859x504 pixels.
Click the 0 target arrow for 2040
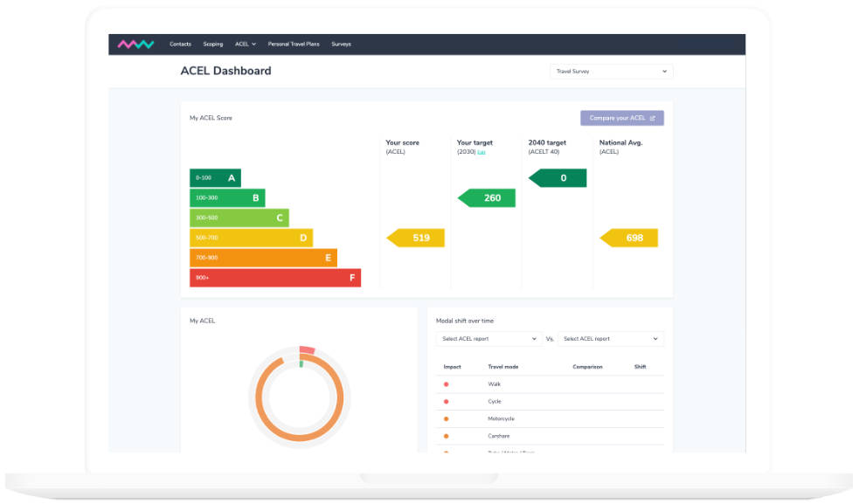(558, 178)
